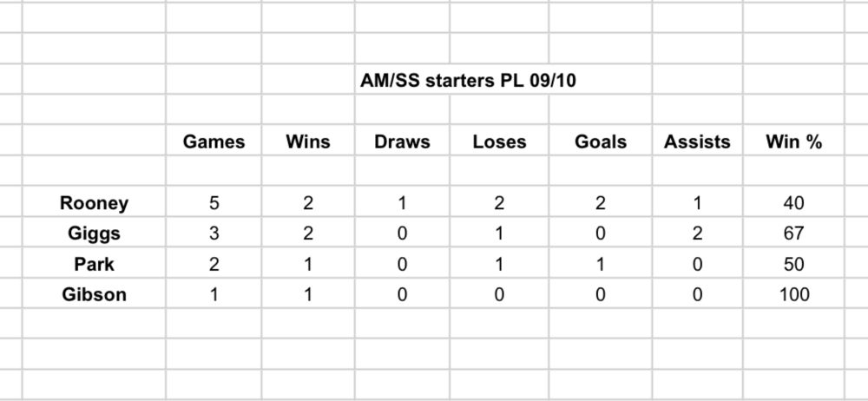This screenshot has width=868, height=401.
Task: Select the Games column header cell
Action: click(x=214, y=141)
